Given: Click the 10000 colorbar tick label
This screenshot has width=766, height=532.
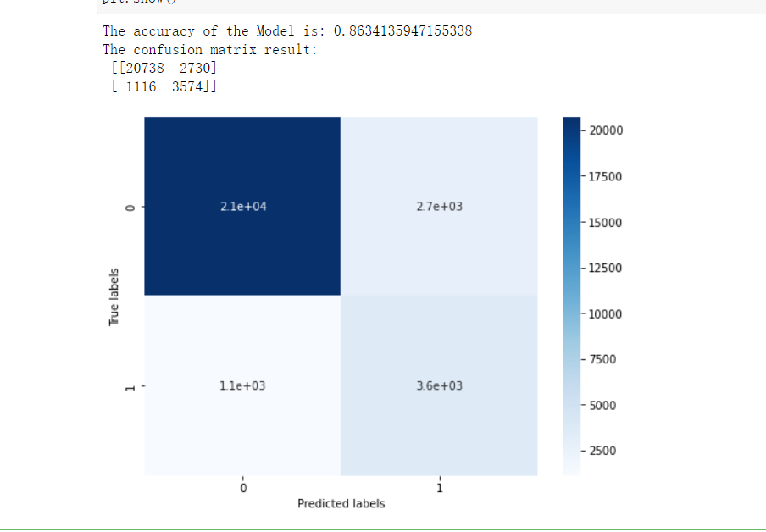Looking at the screenshot, I should pos(606,313).
